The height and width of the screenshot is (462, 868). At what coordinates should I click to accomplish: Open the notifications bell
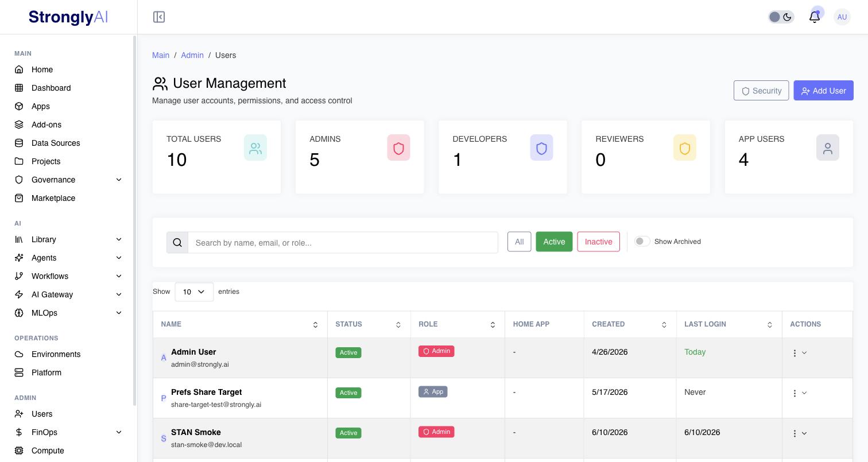click(814, 17)
